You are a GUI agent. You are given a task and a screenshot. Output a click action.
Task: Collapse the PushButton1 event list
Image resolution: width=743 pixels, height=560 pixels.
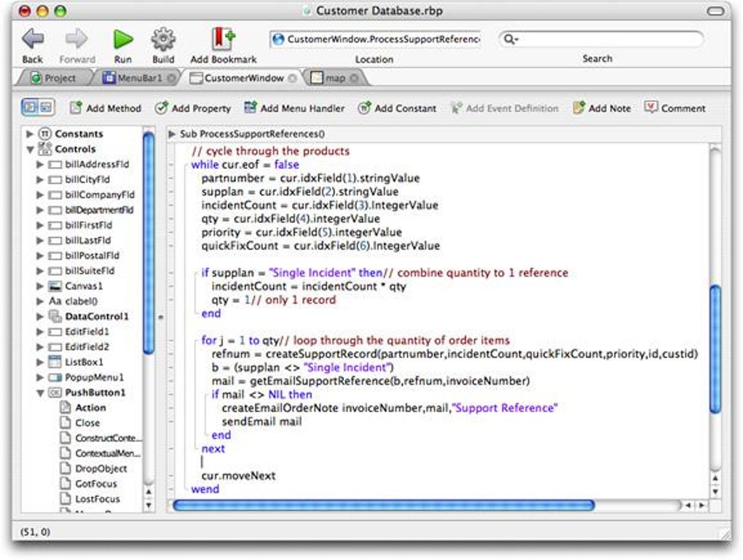(x=42, y=392)
